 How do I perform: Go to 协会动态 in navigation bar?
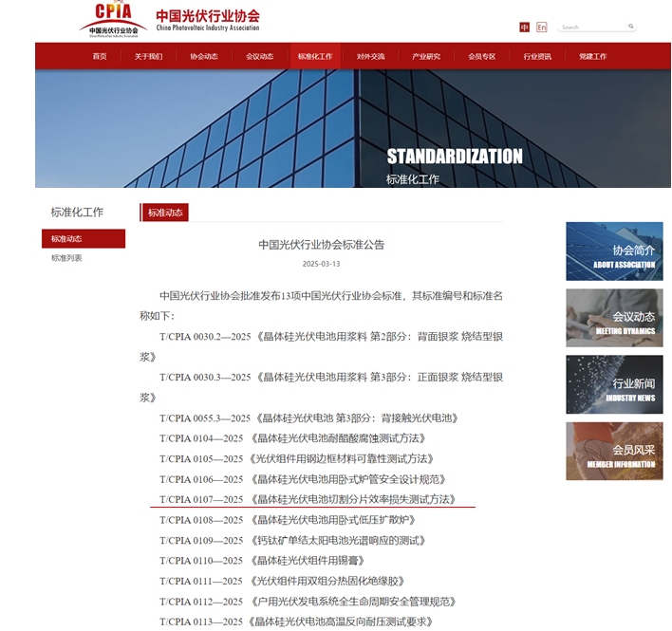[203, 57]
